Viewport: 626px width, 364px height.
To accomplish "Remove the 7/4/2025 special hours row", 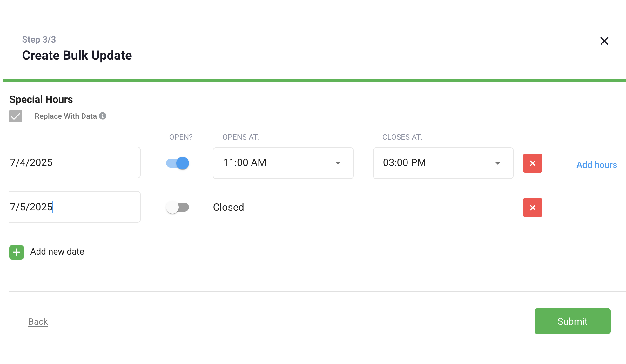I will point(533,163).
